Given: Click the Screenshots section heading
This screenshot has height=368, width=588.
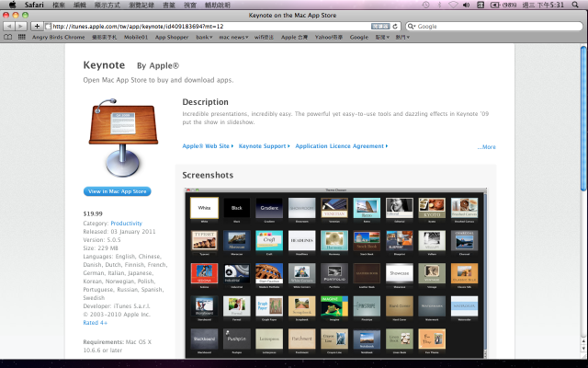Looking at the screenshot, I should tap(208, 176).
